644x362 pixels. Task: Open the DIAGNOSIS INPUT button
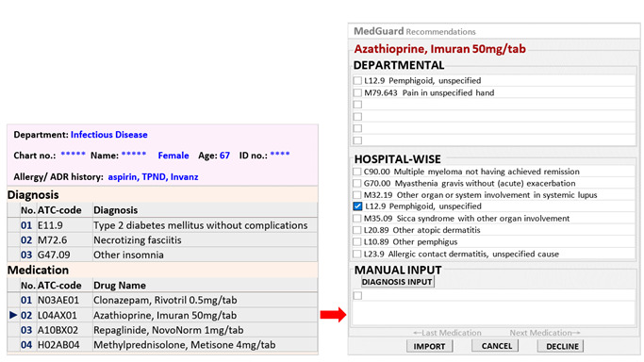[x=397, y=282]
